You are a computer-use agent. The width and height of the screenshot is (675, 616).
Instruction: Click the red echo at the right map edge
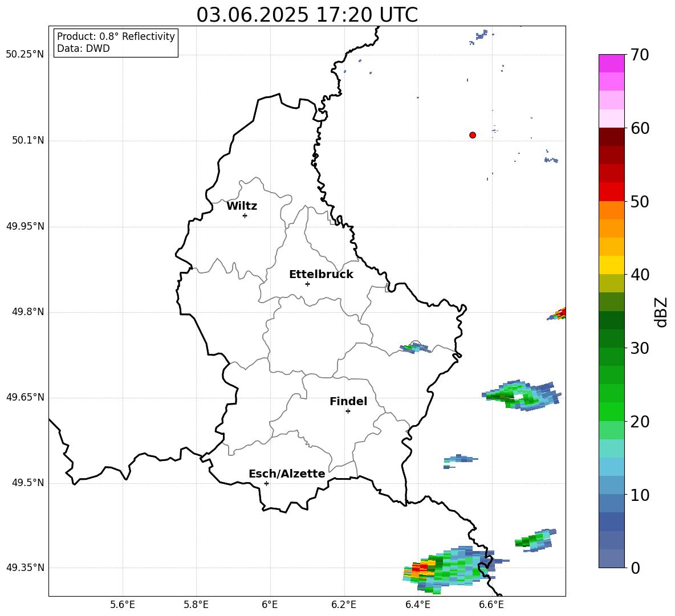tap(558, 313)
